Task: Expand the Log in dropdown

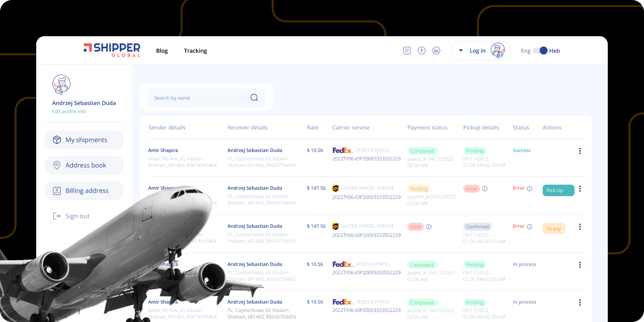Action: pos(461,50)
